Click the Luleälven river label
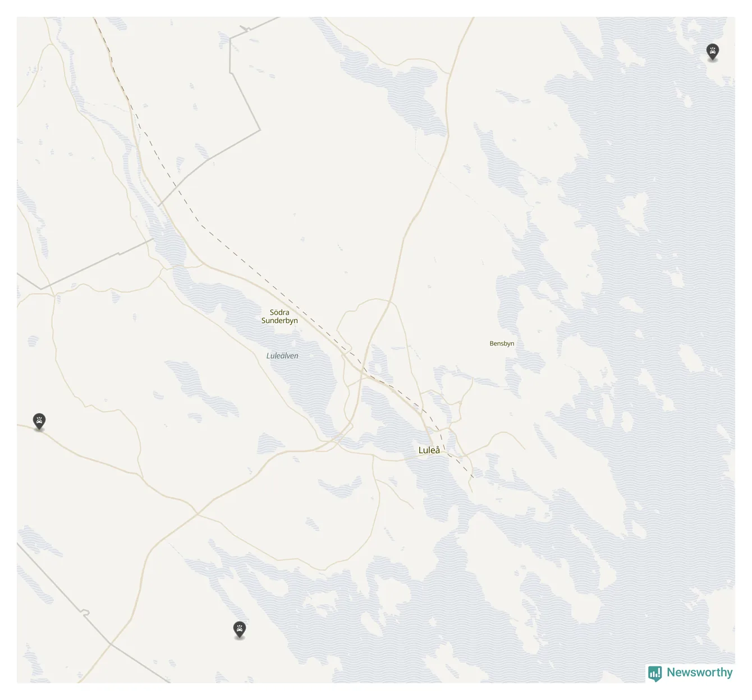 pos(282,356)
